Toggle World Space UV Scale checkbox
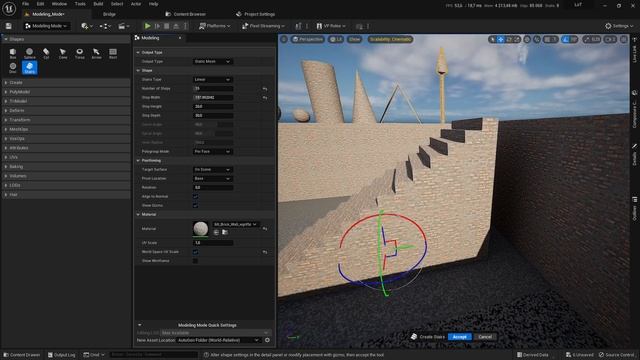 196,252
